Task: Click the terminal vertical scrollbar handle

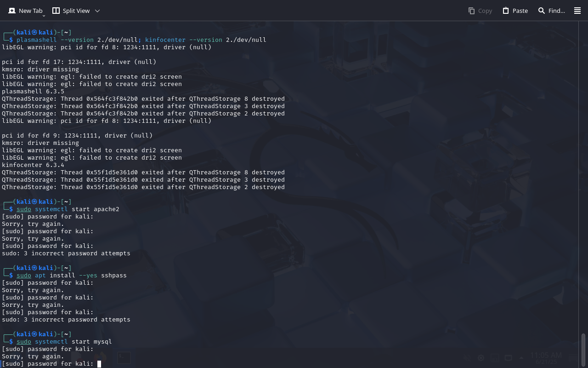Action: tap(583, 349)
